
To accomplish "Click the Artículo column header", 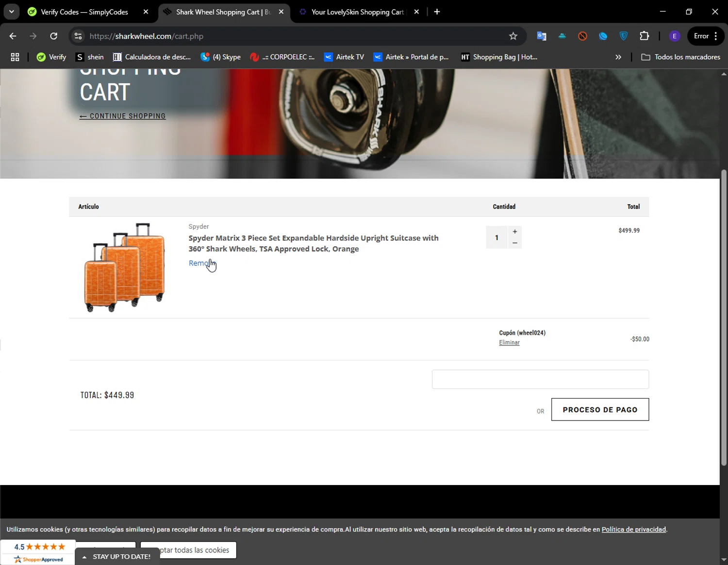I will [x=88, y=207].
